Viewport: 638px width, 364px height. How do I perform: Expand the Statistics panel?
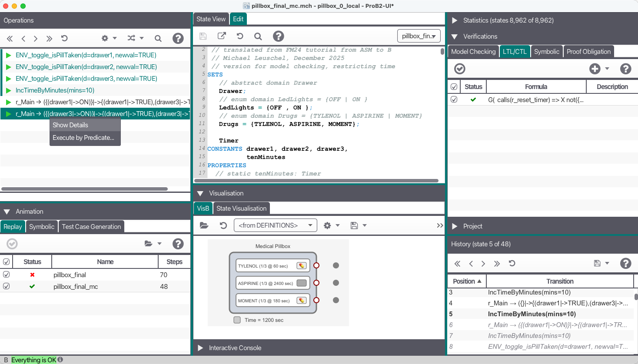(x=455, y=20)
